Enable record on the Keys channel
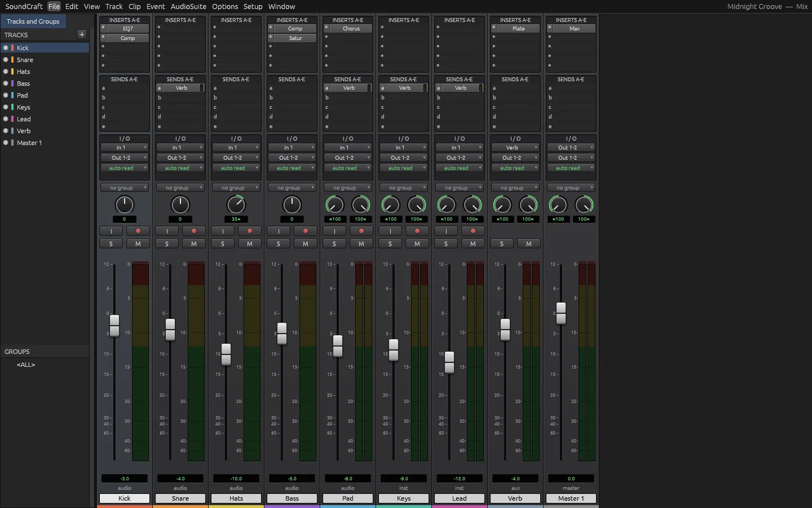This screenshot has height=508, width=812. [417, 231]
